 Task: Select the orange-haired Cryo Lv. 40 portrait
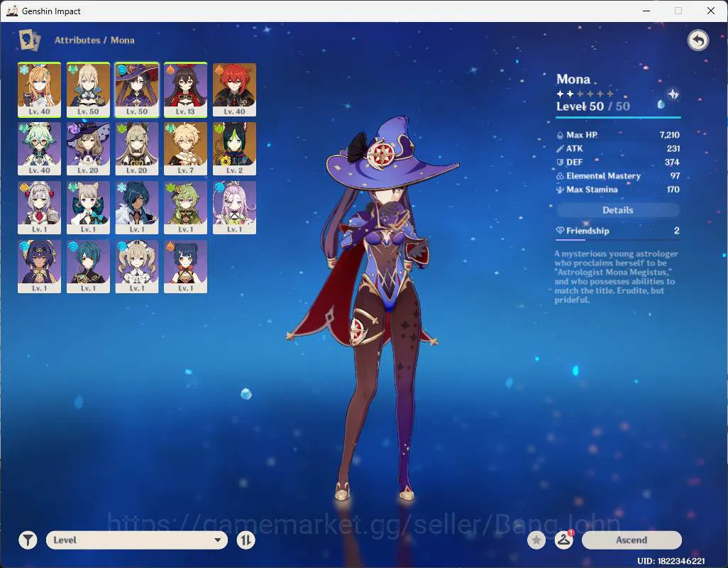(40, 89)
